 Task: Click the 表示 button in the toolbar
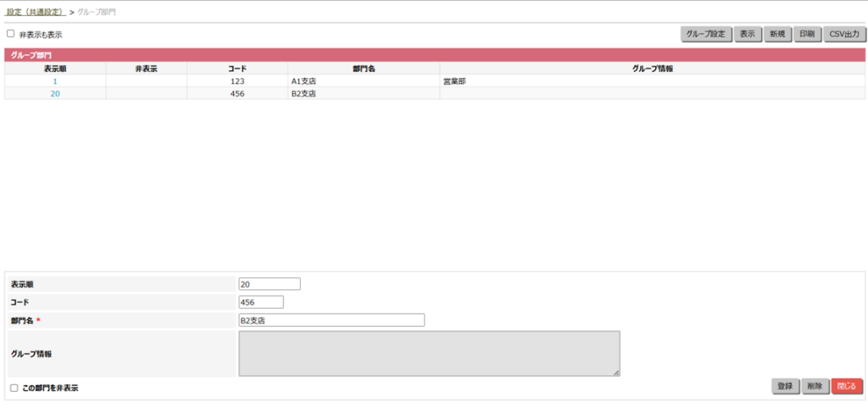pos(746,34)
